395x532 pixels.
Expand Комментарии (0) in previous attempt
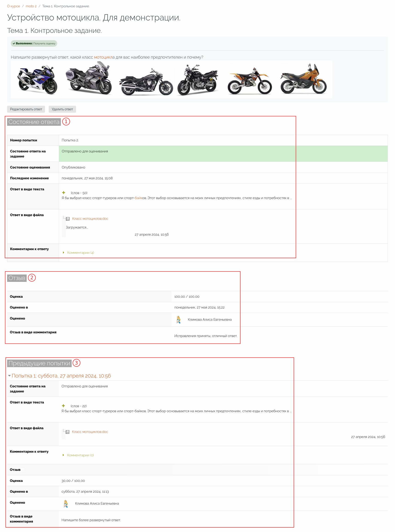tap(80, 455)
